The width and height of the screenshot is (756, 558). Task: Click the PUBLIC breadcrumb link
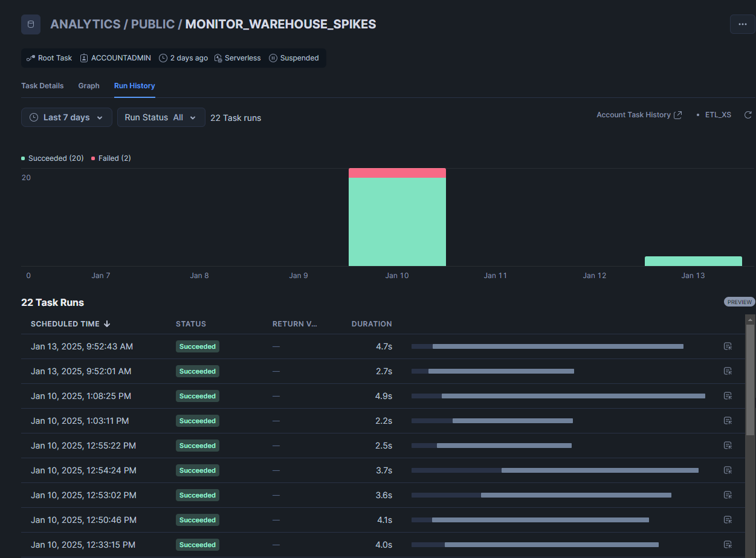[x=152, y=24]
